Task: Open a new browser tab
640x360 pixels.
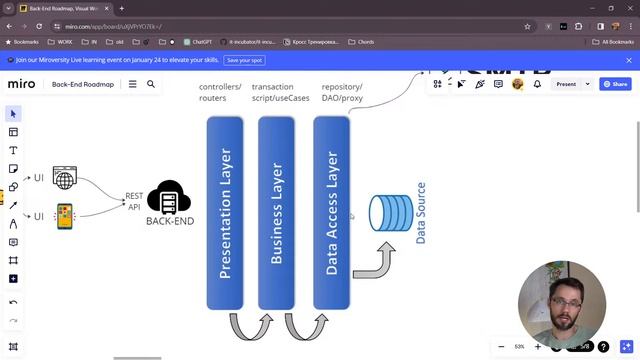Action: (x=122, y=8)
